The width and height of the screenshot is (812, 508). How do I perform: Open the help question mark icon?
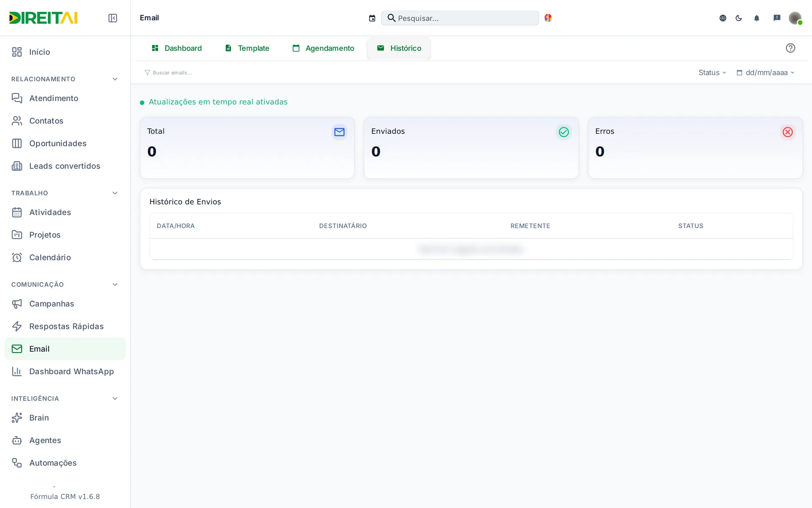click(x=790, y=48)
